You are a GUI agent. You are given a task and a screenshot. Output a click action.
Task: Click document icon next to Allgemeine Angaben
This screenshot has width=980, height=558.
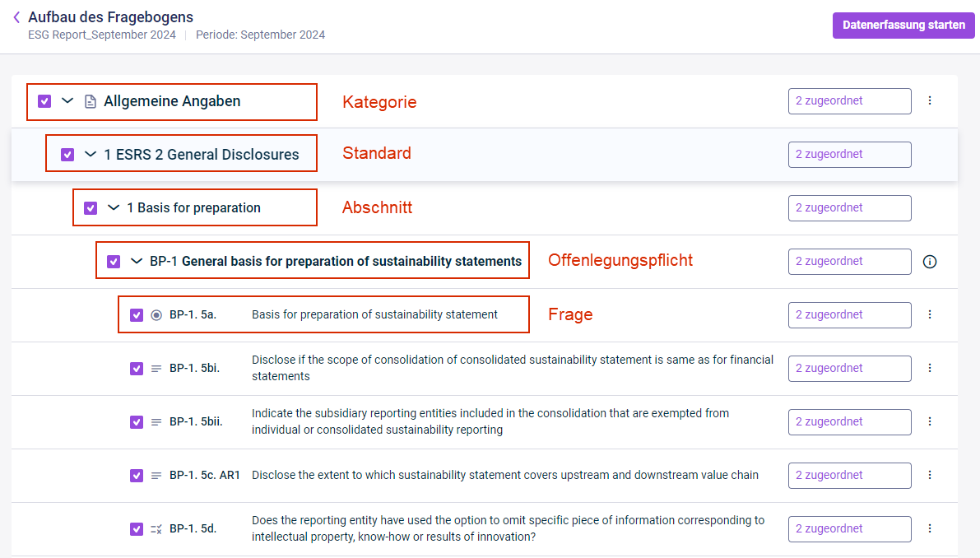tap(90, 101)
